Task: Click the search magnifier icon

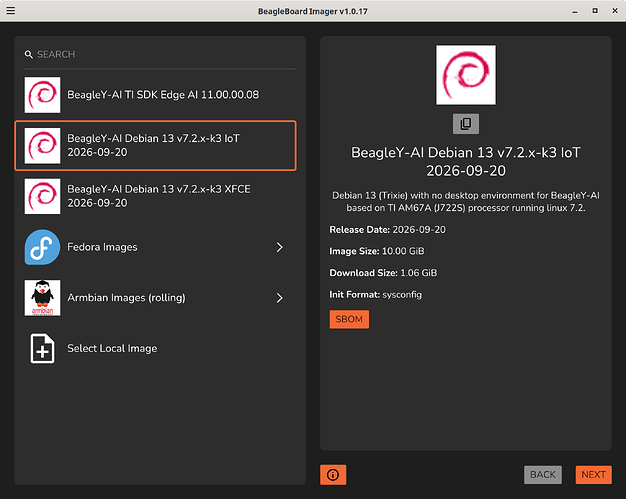Action: tap(28, 54)
